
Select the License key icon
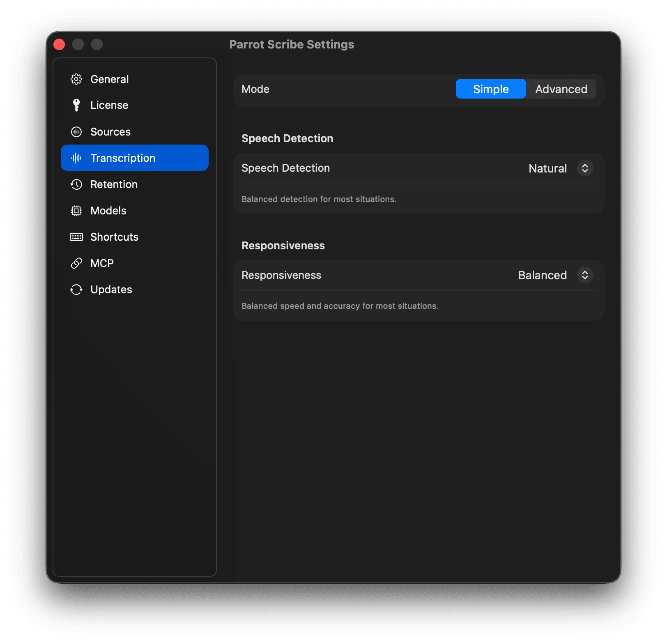coord(76,105)
